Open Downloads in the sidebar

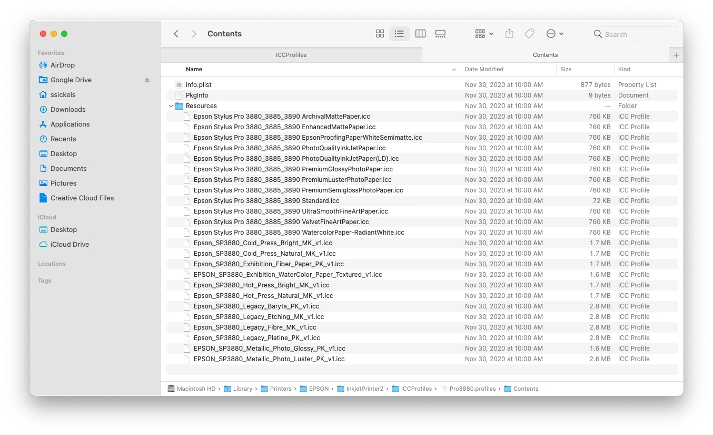68,110
